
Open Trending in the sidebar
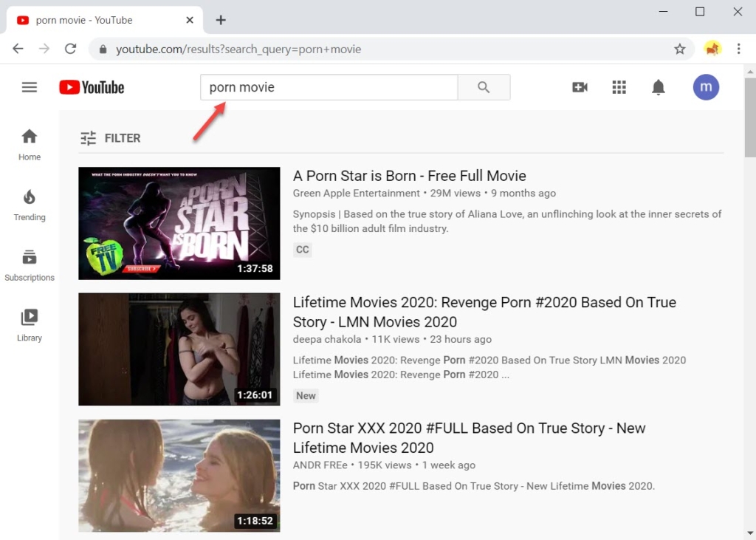pyautogui.click(x=30, y=205)
